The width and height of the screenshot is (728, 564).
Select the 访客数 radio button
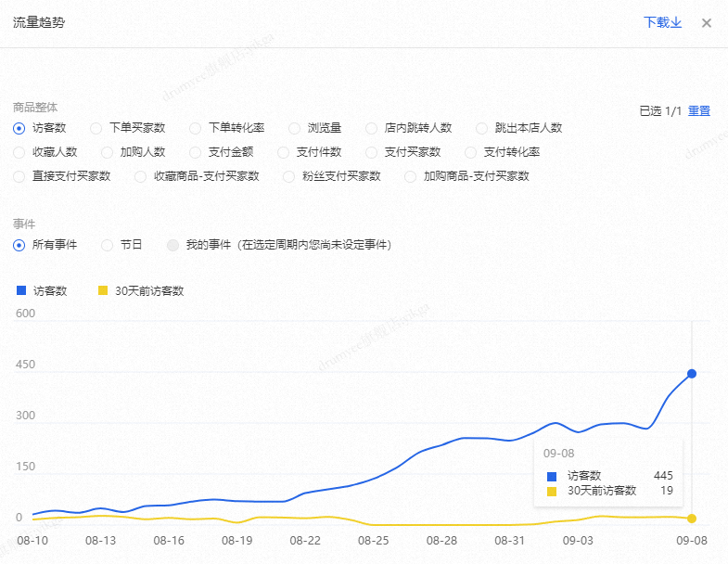click(19, 128)
